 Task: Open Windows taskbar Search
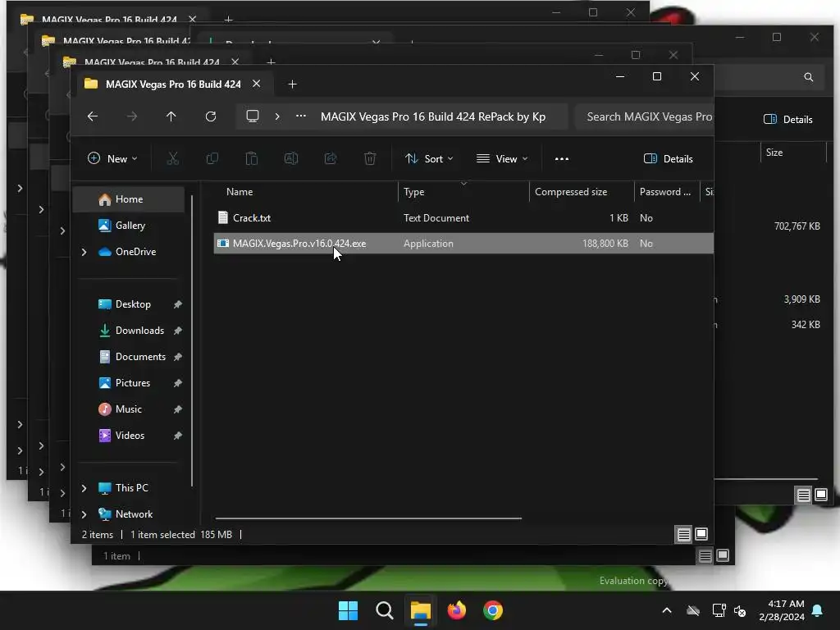pyautogui.click(x=384, y=610)
